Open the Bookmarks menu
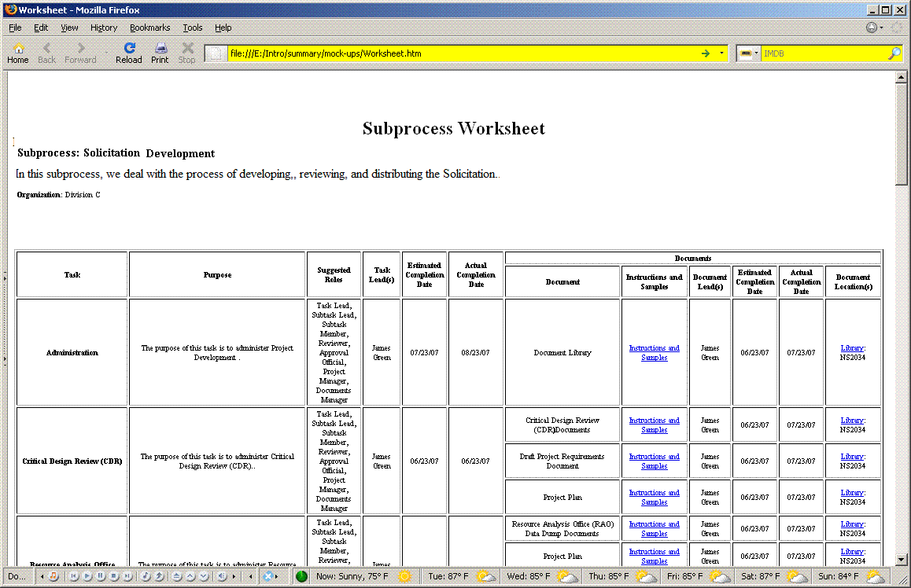Screen dimensions: 911x588 point(150,28)
